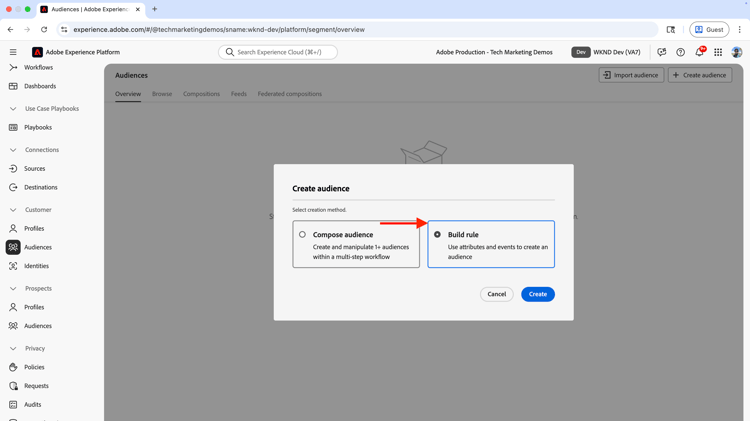The height and width of the screenshot is (421, 750).
Task: Click the Import audience button
Action: pyautogui.click(x=631, y=75)
